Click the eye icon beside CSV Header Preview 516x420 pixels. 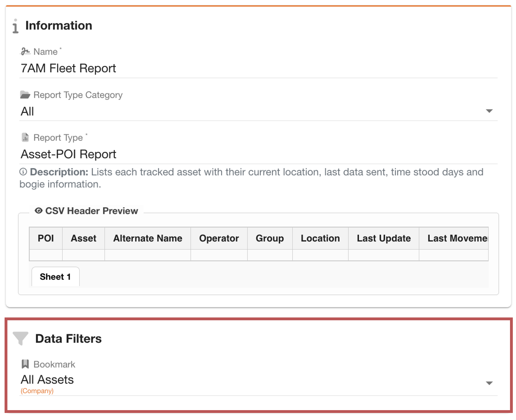click(38, 211)
